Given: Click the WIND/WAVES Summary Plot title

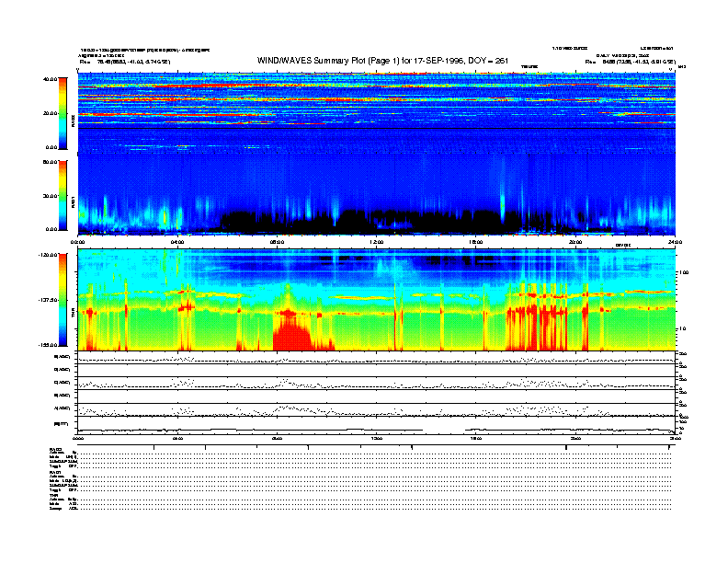Looking at the screenshot, I should tap(382, 61).
